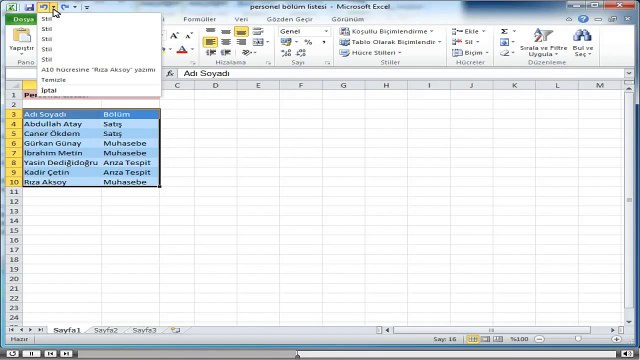Open the Genel number format dropdown
Viewport: 640px width, 360px height.
coord(326,31)
